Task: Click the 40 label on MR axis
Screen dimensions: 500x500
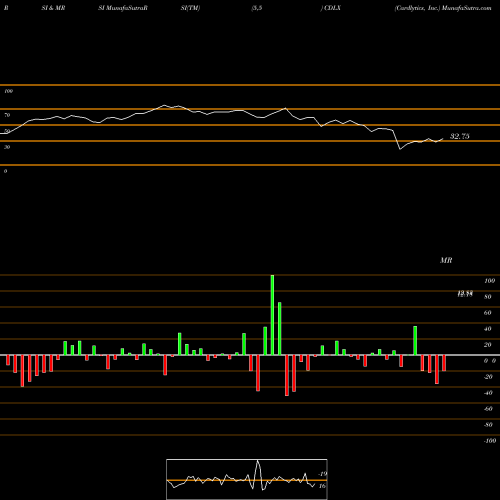Action: [488, 329]
